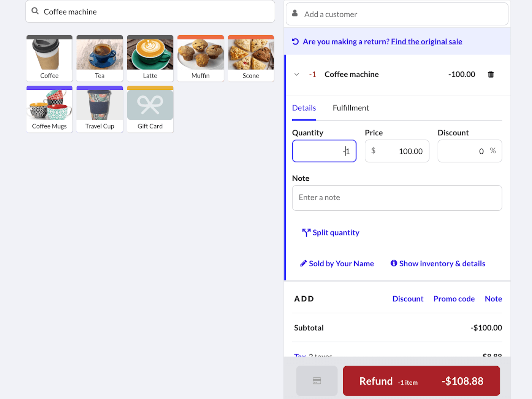The height and width of the screenshot is (399, 532).
Task: Click the Enter a note field
Action: tap(397, 198)
